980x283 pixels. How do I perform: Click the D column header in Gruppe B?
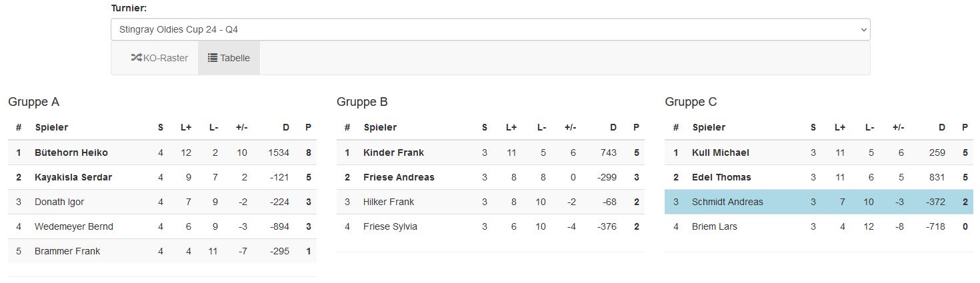click(x=613, y=127)
